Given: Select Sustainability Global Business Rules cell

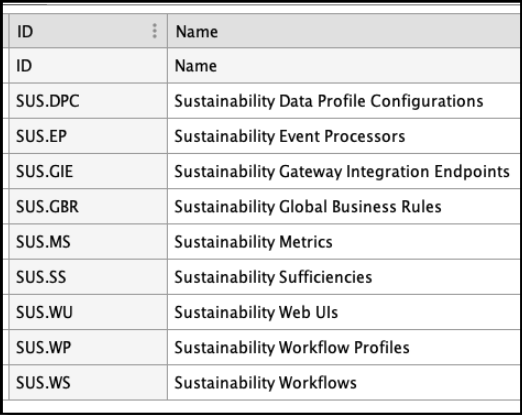Looking at the screenshot, I should click(345, 206).
